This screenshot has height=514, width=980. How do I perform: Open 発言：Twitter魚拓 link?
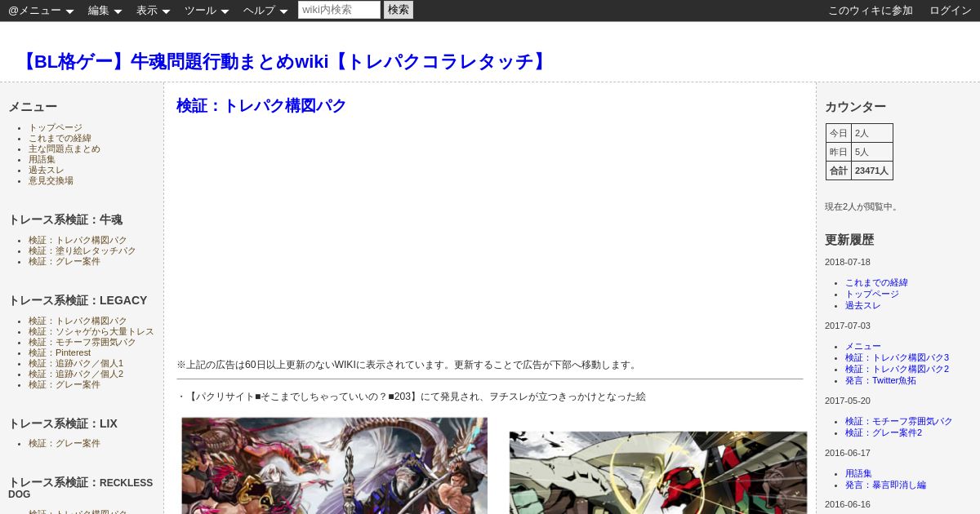(881, 381)
